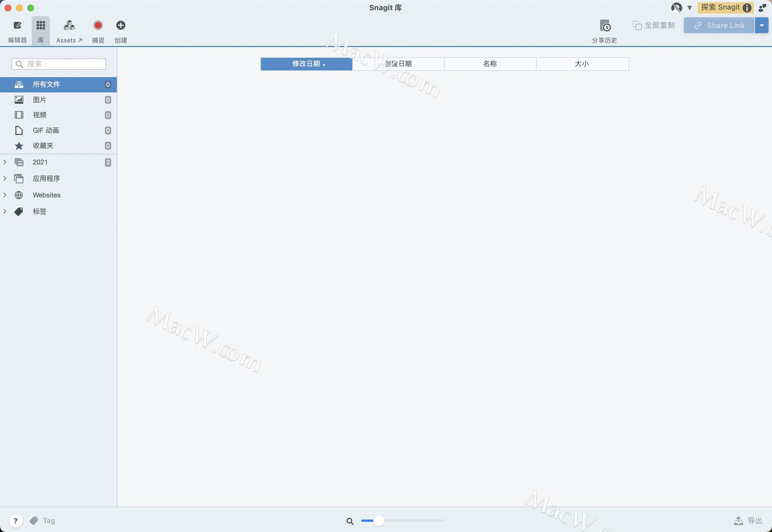The image size is (772, 532).
Task: Open the notifications bell-off icon
Action: [x=676, y=8]
